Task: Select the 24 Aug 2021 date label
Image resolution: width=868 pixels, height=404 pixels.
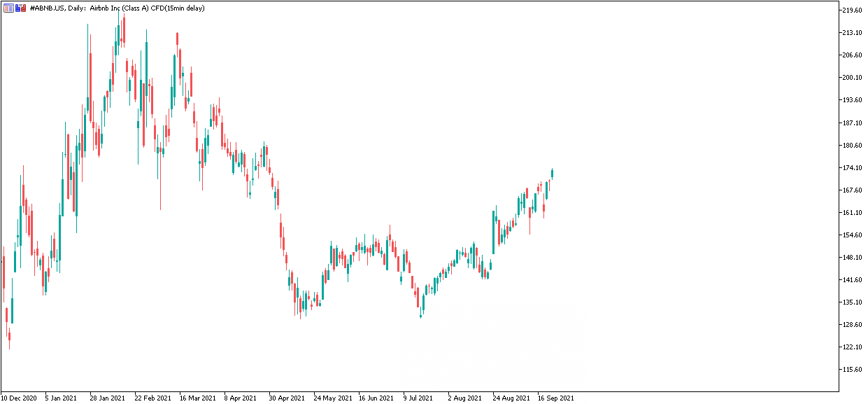Action: point(511,398)
